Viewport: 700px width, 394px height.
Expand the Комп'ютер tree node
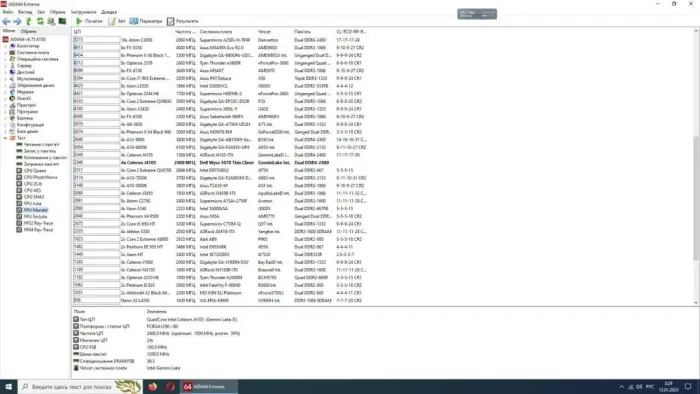(x=5, y=46)
